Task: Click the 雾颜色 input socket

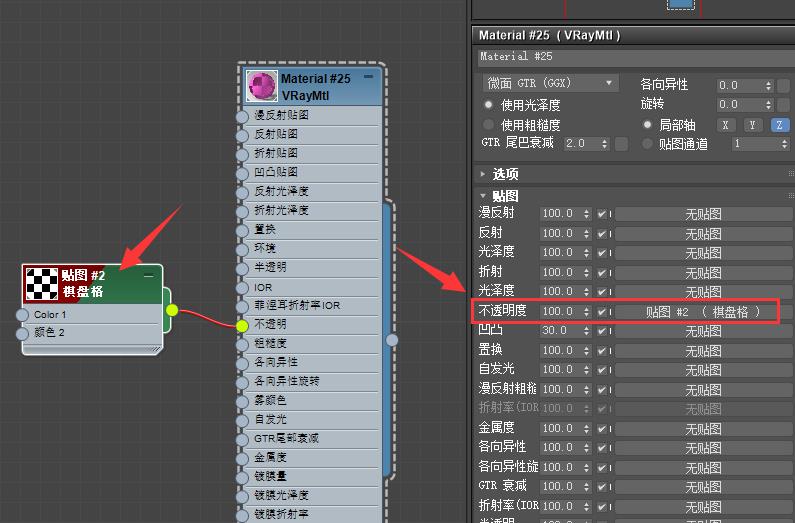Action: (242, 401)
